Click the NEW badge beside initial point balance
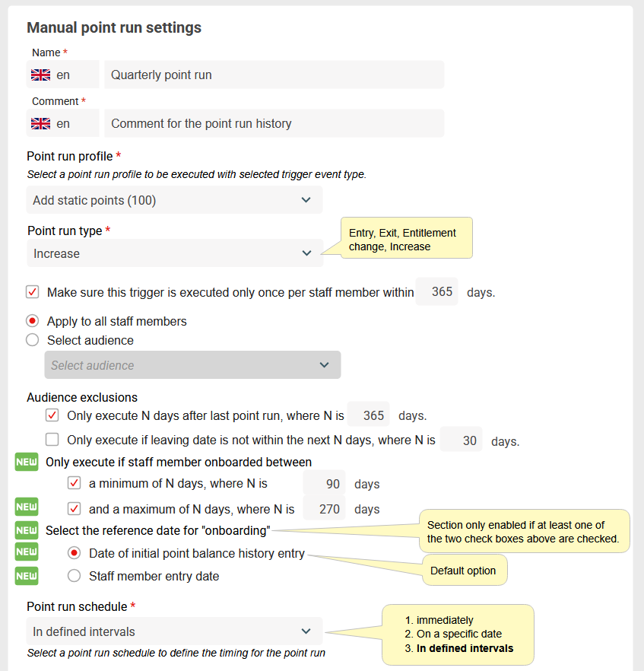644x671 pixels. pyautogui.click(x=27, y=553)
